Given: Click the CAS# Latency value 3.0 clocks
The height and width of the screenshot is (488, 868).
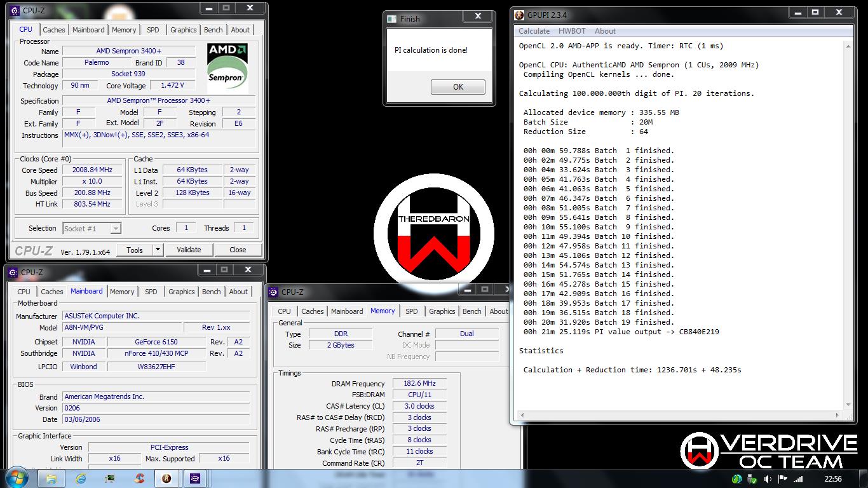Looking at the screenshot, I should [x=419, y=406].
